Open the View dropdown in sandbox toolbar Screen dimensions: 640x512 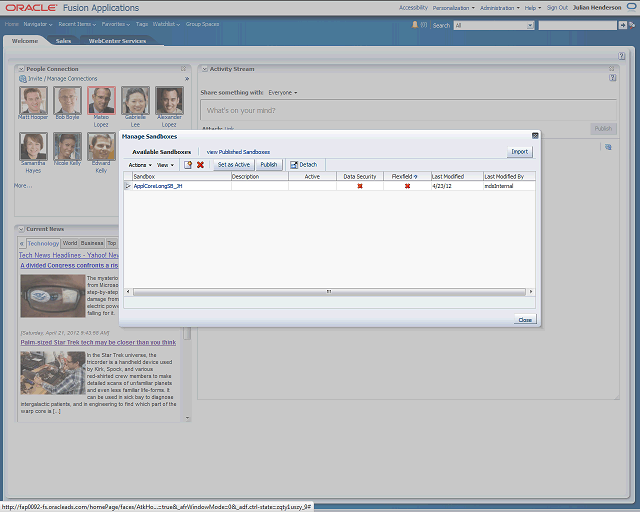[165, 165]
